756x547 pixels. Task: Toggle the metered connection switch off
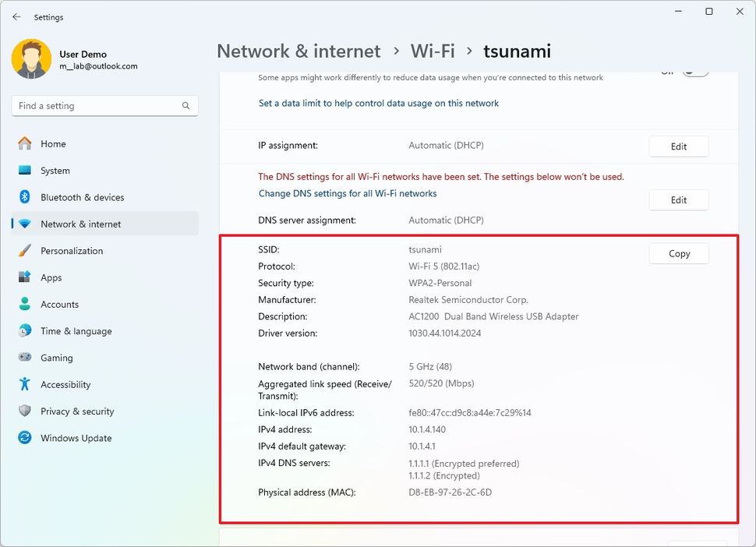tap(694, 71)
